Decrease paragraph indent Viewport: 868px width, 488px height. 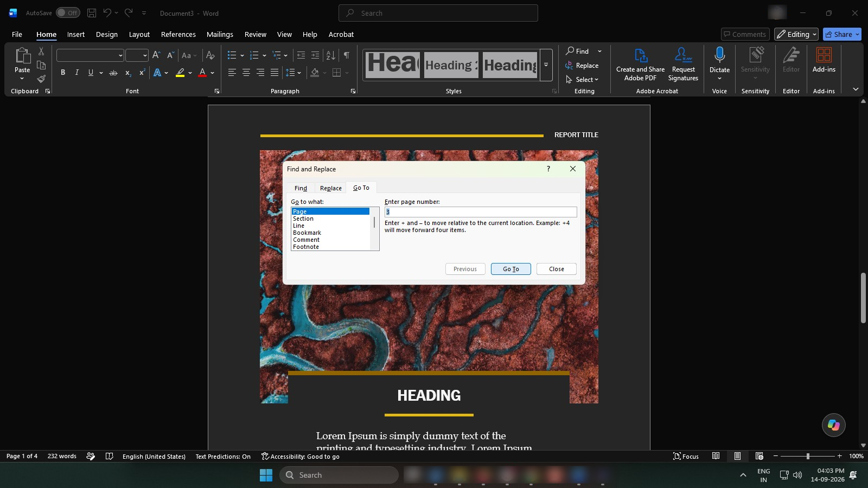tap(301, 55)
